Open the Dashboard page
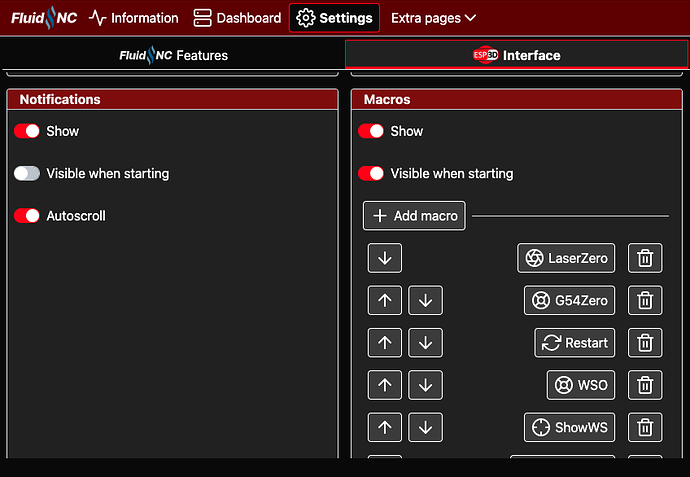Viewport: 690px width, 477px height. coord(237,18)
